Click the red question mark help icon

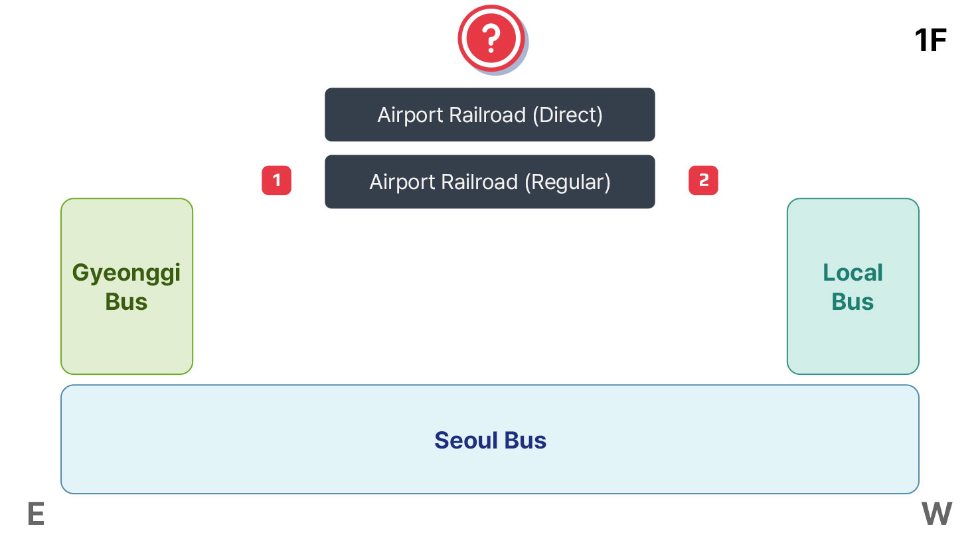(x=491, y=38)
